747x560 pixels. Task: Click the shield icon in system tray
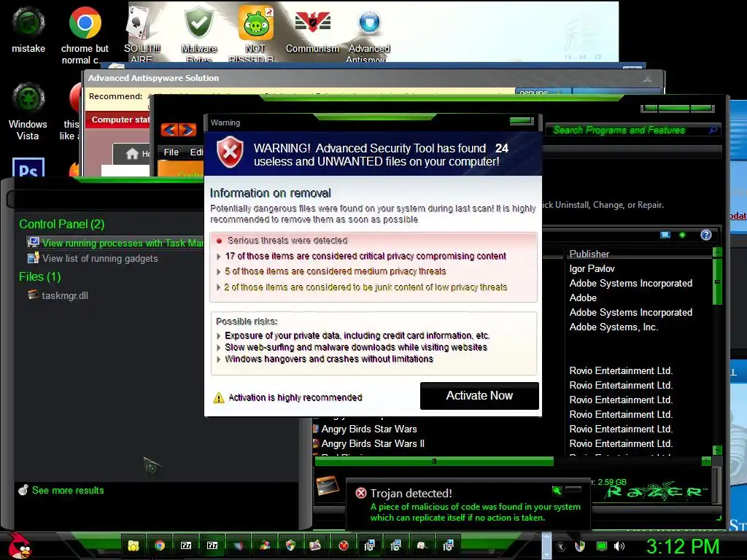pyautogui.click(x=580, y=546)
